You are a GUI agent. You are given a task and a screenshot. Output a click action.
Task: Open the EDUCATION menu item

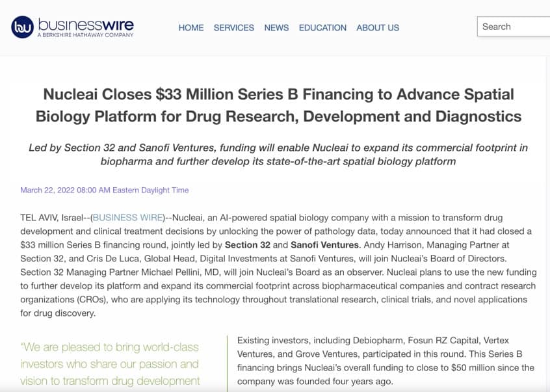tap(322, 28)
